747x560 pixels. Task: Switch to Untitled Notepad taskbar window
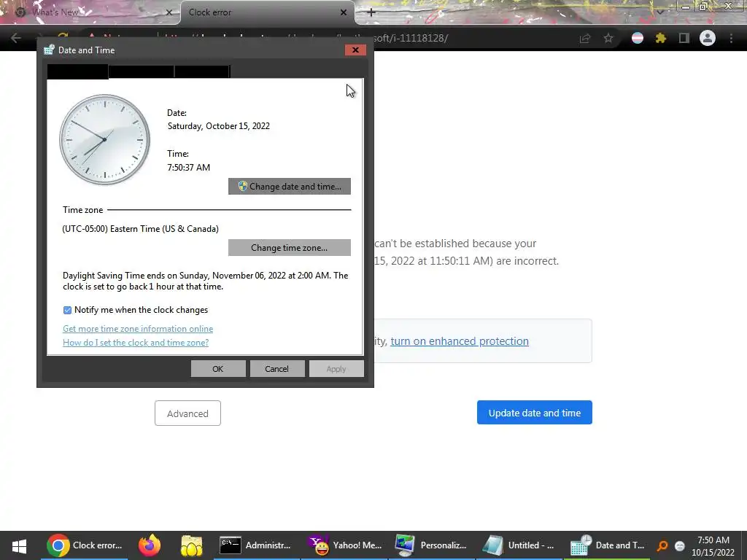click(519, 545)
